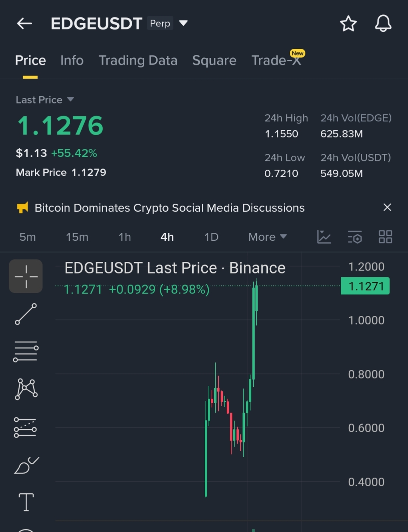Viewport: 408px width, 532px height.
Task: Select the 15m chart interval
Action: [77, 237]
